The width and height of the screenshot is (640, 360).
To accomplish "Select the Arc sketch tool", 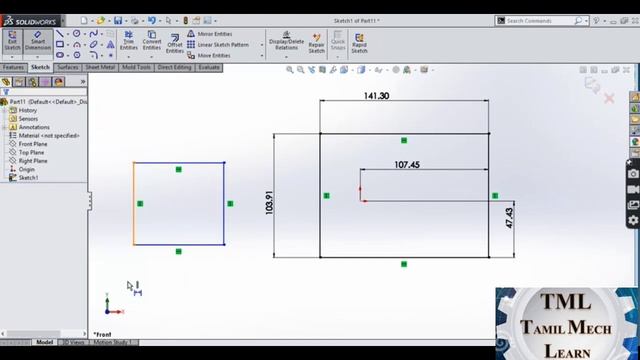I will click(x=76, y=44).
